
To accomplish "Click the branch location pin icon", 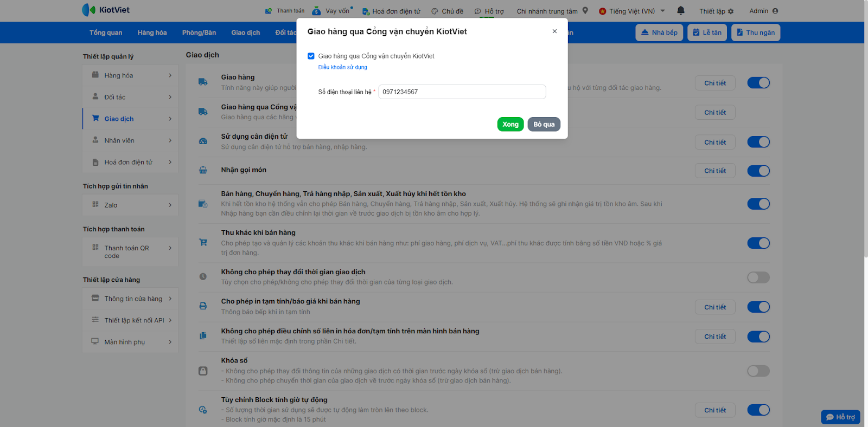I will [x=585, y=10].
